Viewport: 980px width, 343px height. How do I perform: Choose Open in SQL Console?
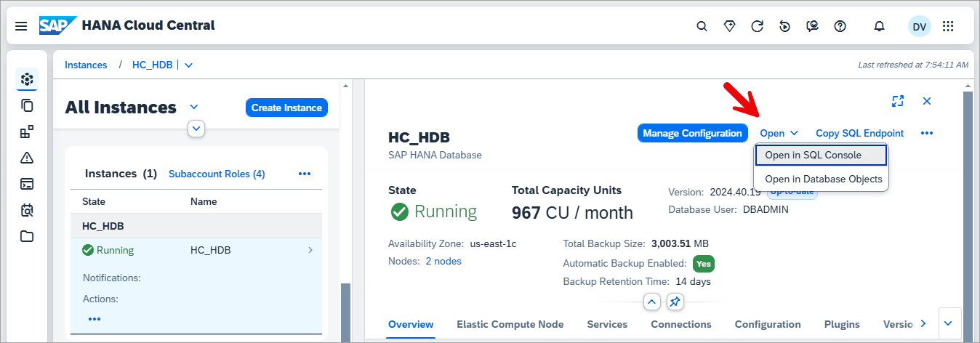(x=821, y=155)
